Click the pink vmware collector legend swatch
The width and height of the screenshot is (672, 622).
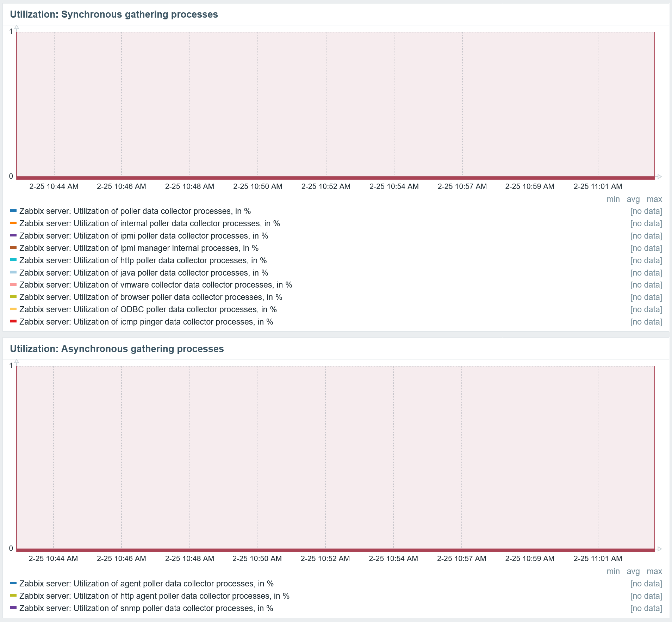click(x=13, y=284)
